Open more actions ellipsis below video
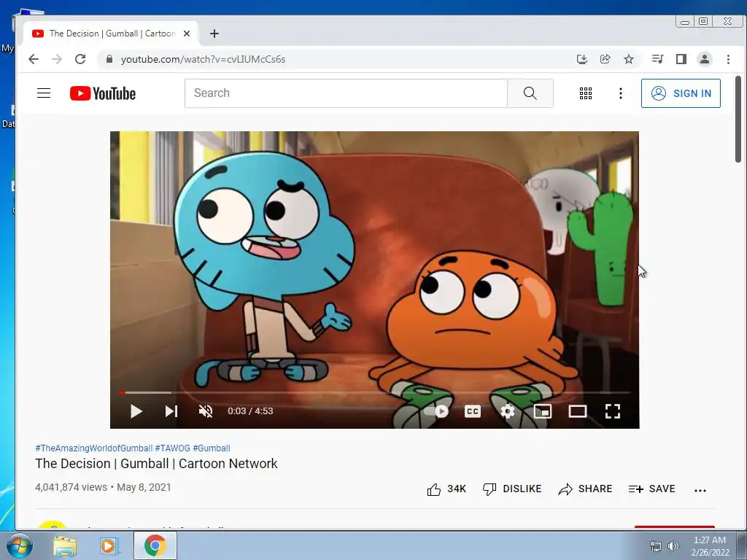 pos(700,490)
